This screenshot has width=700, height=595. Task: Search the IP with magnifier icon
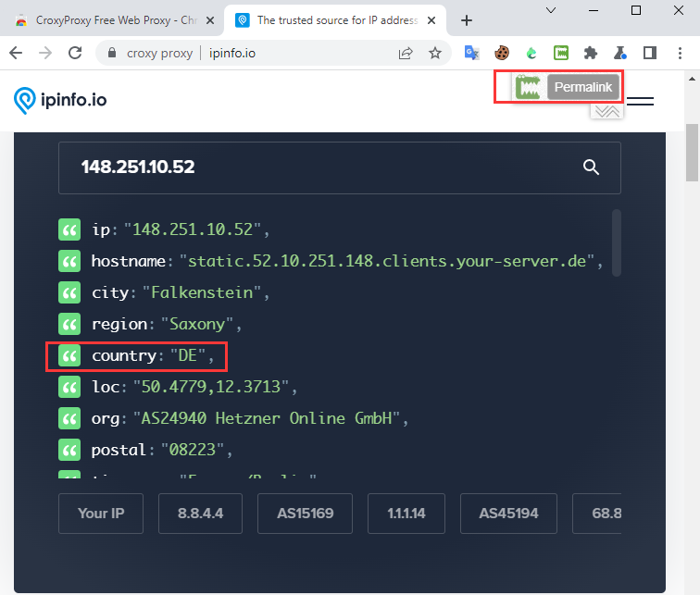tap(591, 167)
